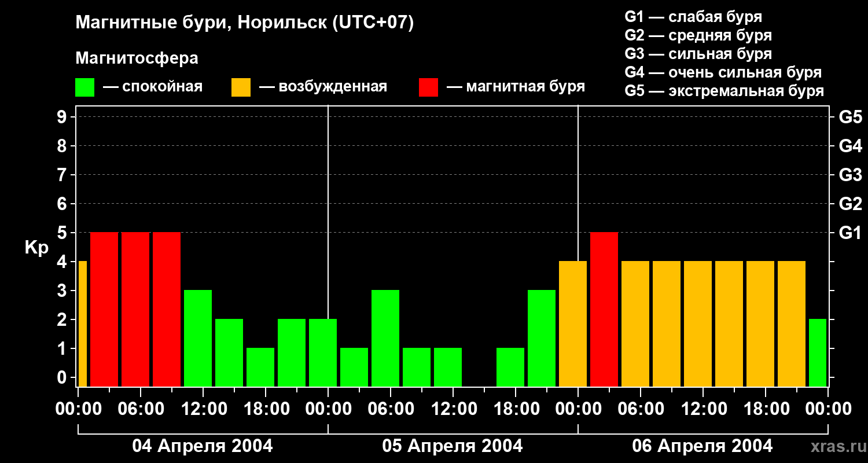Click the yellow bar spanning midnight before 06 April

pyautogui.click(x=573, y=324)
